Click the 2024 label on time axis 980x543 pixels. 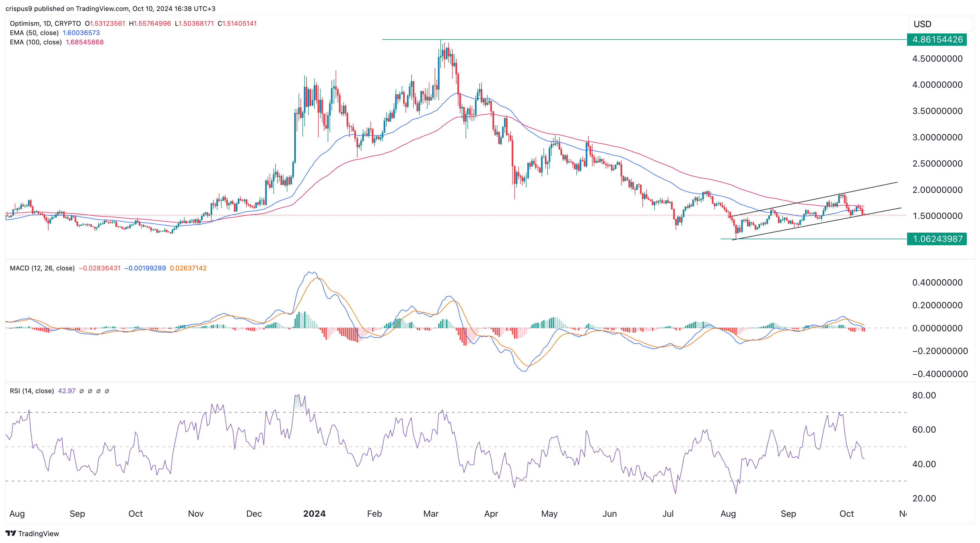point(314,514)
